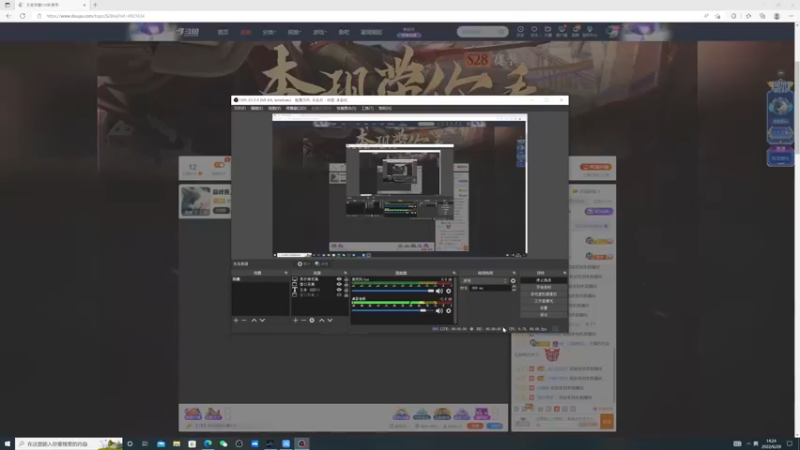Viewport: 800px width, 450px height.
Task: Toggle visibility of the first Window Capture source
Action: pos(339,284)
